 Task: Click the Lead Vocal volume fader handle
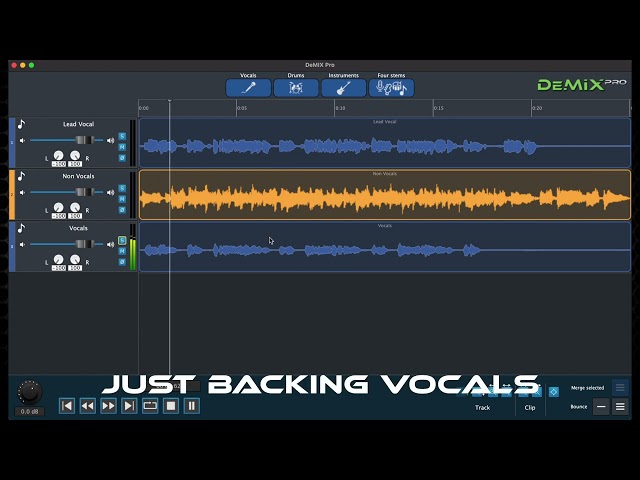click(x=85, y=140)
